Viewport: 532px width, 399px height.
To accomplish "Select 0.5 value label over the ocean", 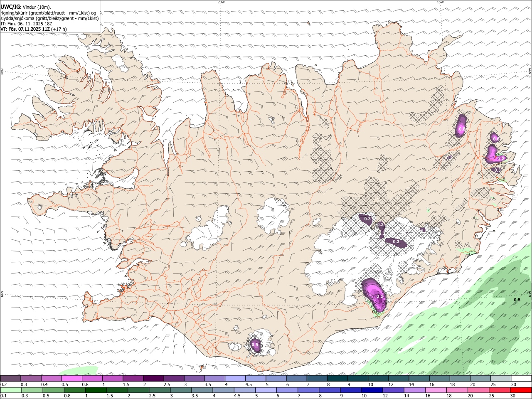I will pos(517,300).
